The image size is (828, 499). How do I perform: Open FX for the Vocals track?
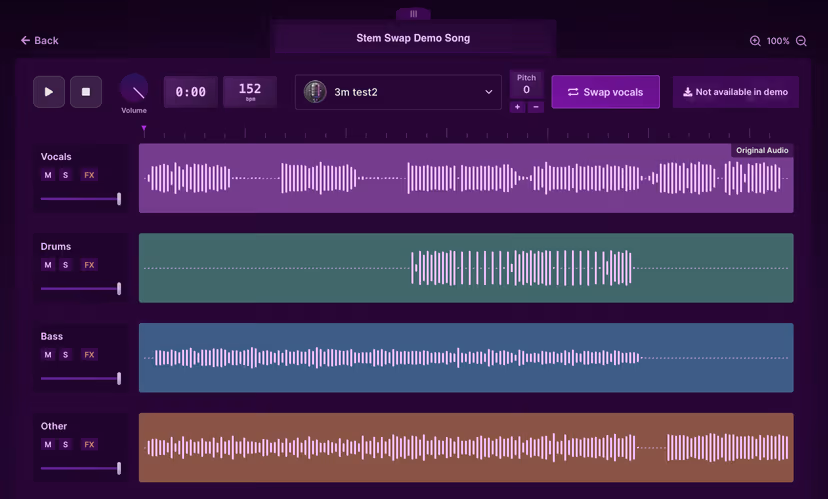click(x=89, y=175)
